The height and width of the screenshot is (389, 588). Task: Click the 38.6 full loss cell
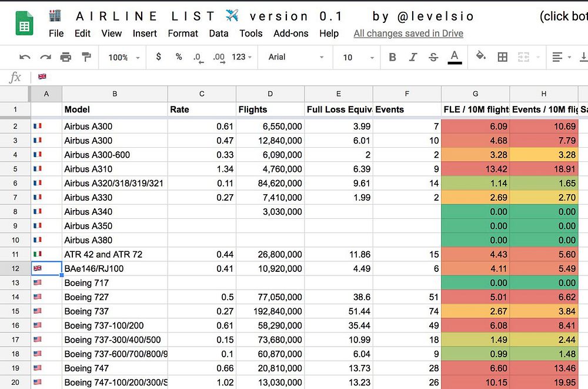339,297
